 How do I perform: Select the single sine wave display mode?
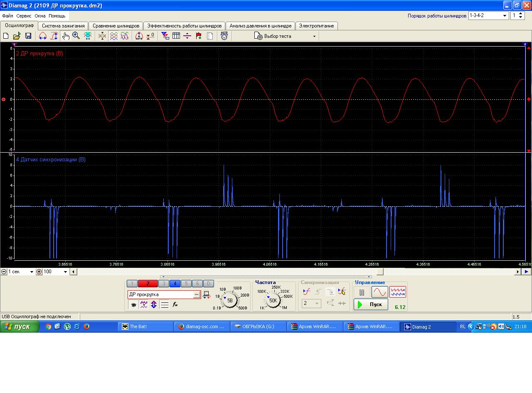(380, 292)
